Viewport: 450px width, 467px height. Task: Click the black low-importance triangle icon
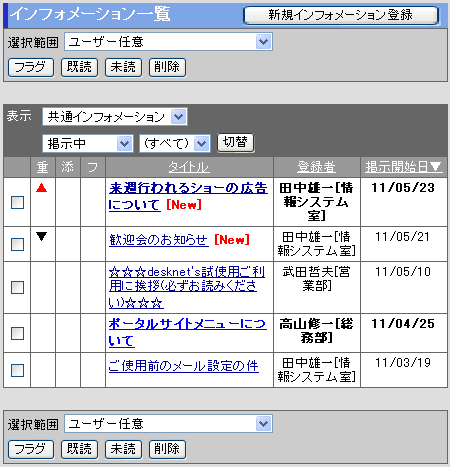click(42, 236)
